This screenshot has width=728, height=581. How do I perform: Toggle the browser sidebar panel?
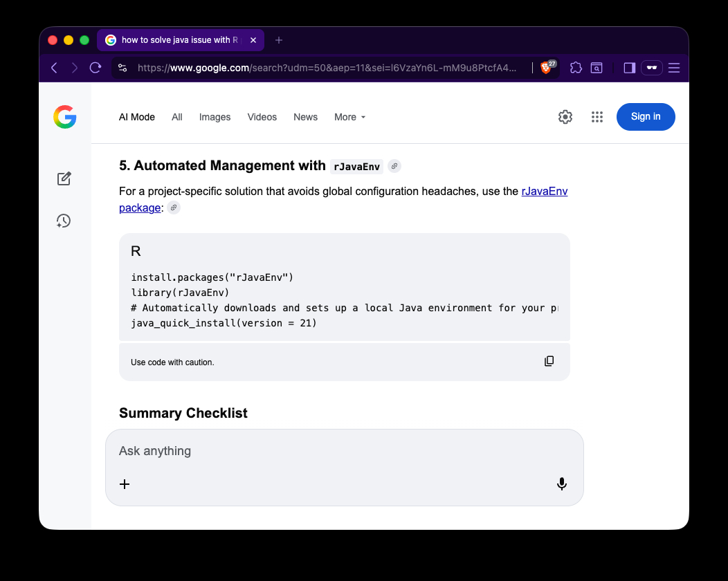(x=629, y=68)
